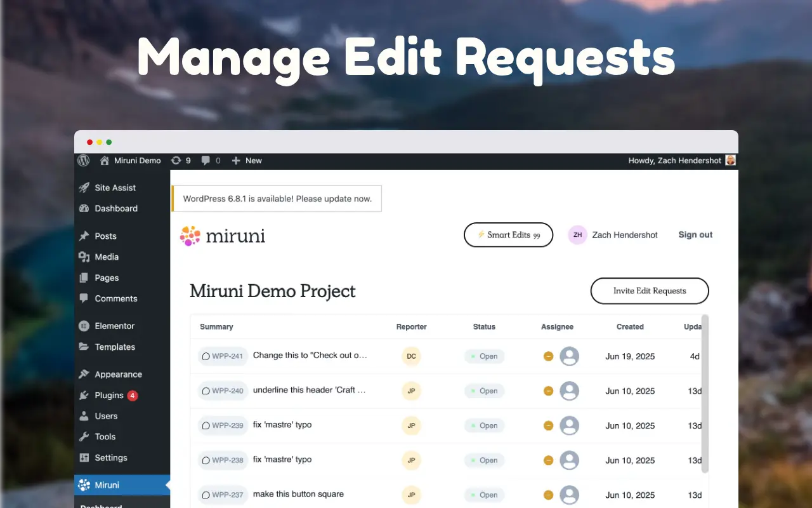The image size is (812, 508).
Task: Click the Site Assist rocket icon
Action: [x=84, y=187]
